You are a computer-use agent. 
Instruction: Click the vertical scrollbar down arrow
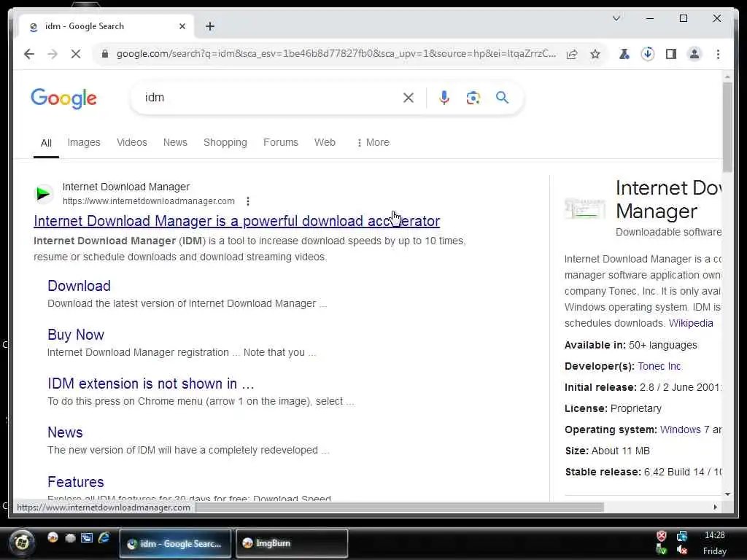pos(727,494)
